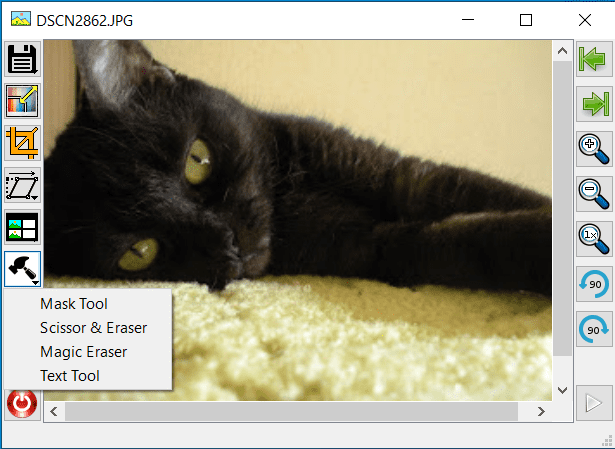Zoom in with the plus magnifier
The height and width of the screenshot is (449, 615).
pyautogui.click(x=594, y=149)
